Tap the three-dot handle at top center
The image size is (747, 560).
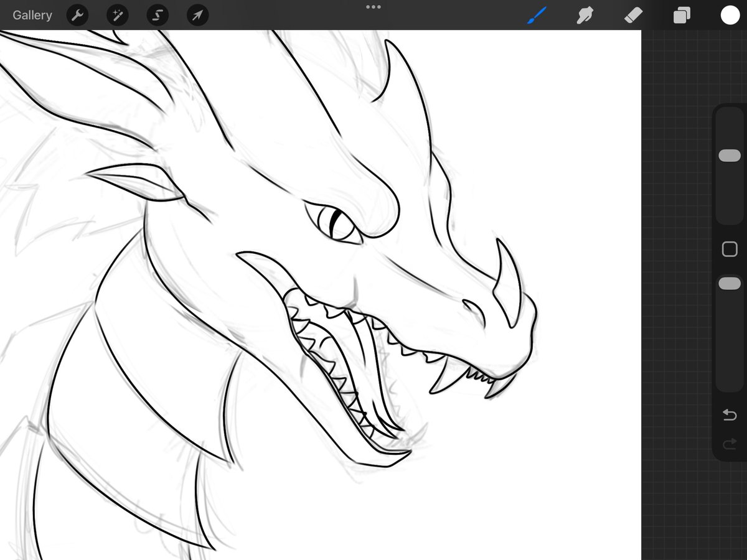[374, 7]
